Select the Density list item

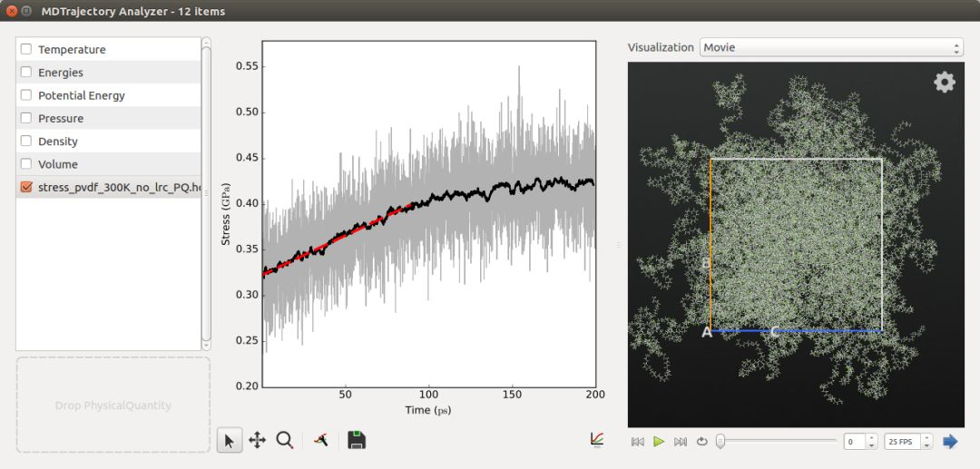click(58, 142)
